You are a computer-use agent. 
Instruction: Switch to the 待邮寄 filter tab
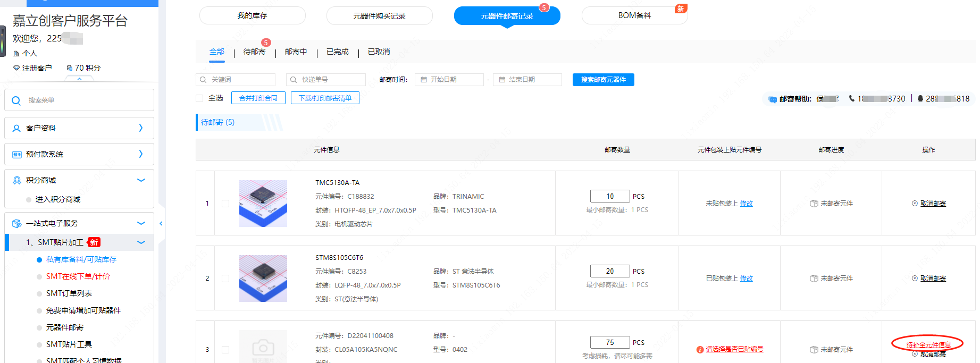(254, 52)
